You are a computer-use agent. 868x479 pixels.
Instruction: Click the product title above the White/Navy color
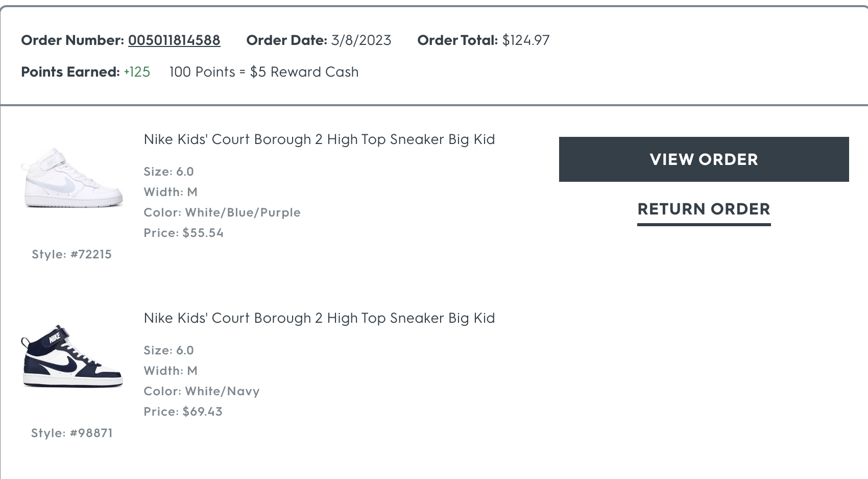[x=319, y=318]
